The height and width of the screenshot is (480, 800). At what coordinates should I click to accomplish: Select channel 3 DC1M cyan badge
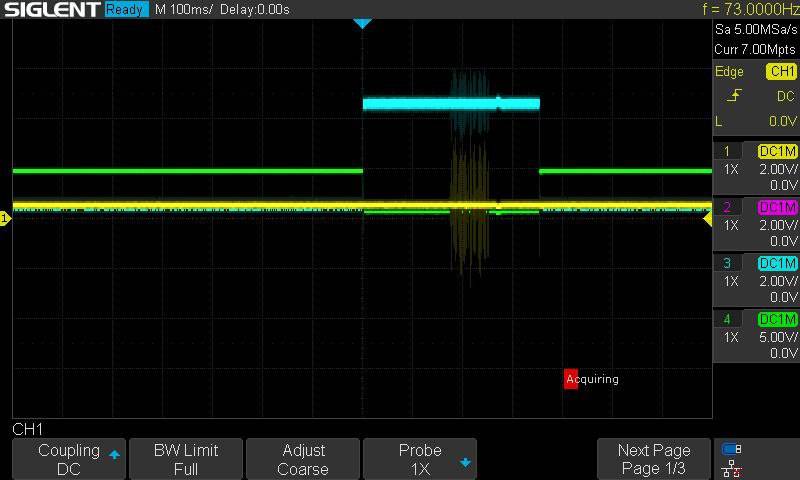point(778,263)
